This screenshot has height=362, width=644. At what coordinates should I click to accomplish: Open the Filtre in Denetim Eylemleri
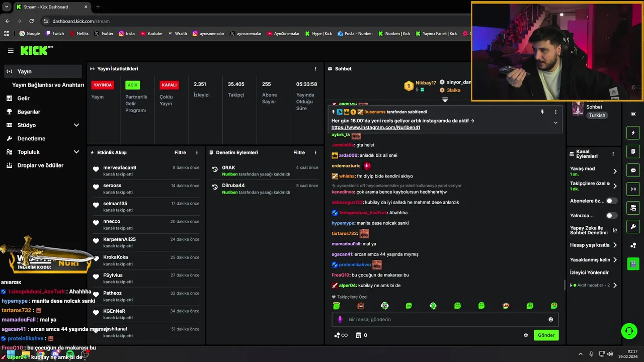pyautogui.click(x=299, y=152)
